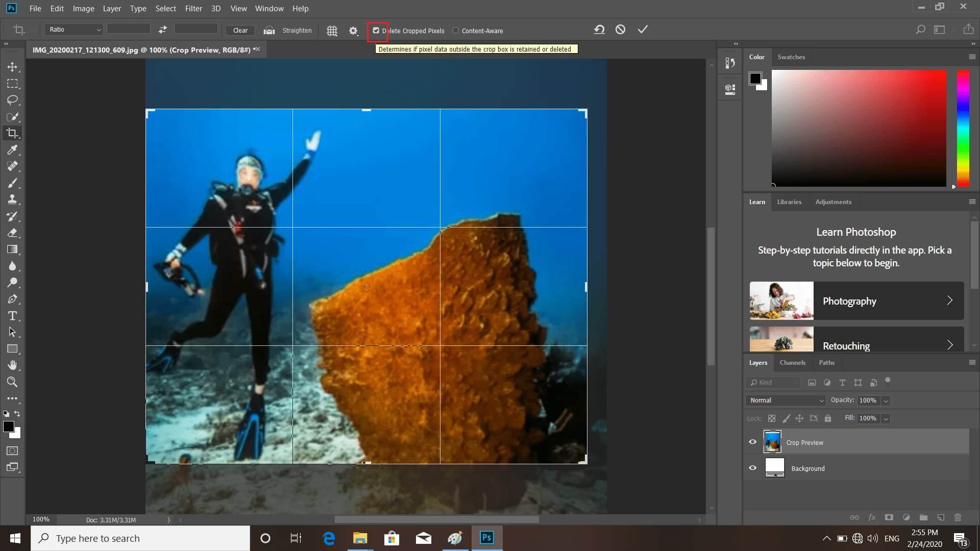This screenshot has height=551, width=980.
Task: Cancel the current crop operation
Action: tap(620, 30)
